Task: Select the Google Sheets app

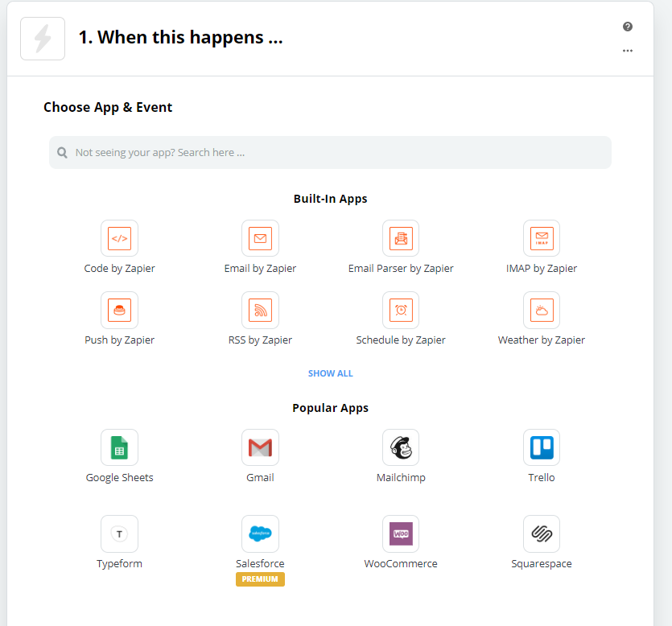Action: point(119,447)
